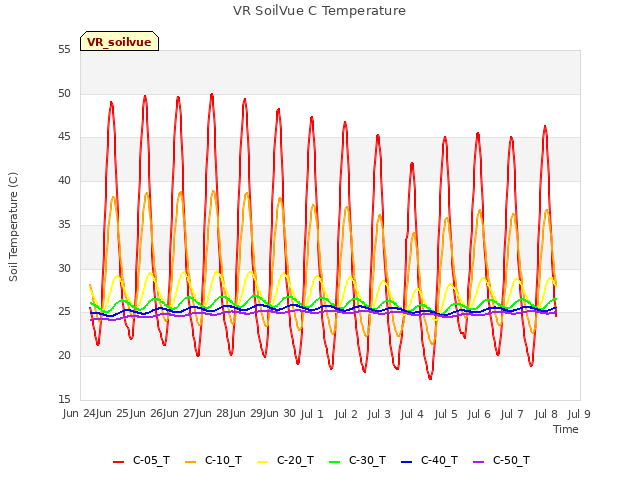Image resolution: width=640 pixels, height=480 pixels.
Task: Click the 40 y-axis tick label
Action: 64,181
